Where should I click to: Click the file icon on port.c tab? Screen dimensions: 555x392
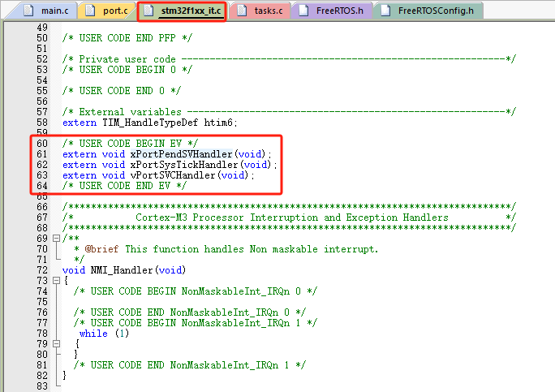tap(90, 11)
